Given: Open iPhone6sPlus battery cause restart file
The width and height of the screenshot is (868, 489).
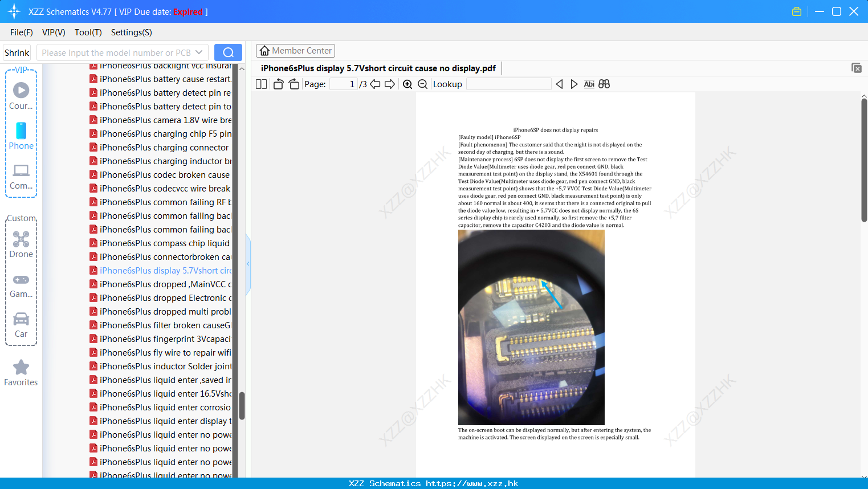Looking at the screenshot, I should (161, 79).
